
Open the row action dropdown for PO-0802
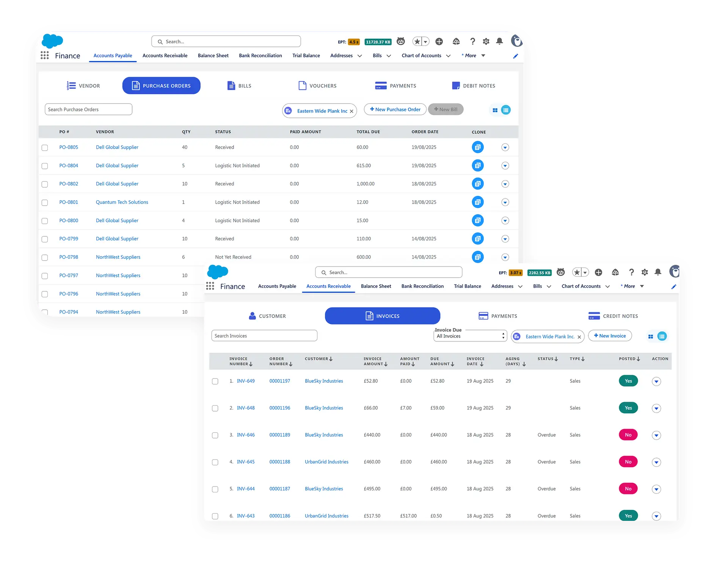(x=505, y=184)
